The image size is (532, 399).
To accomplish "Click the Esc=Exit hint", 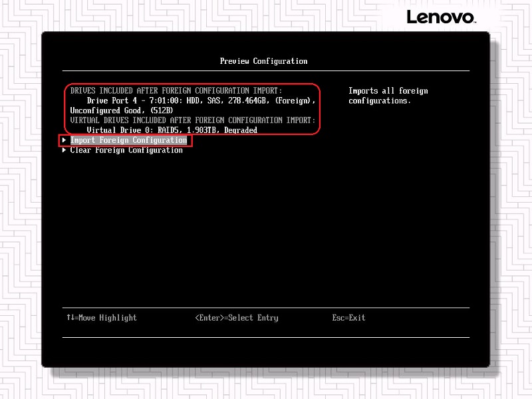I will coord(348,318).
